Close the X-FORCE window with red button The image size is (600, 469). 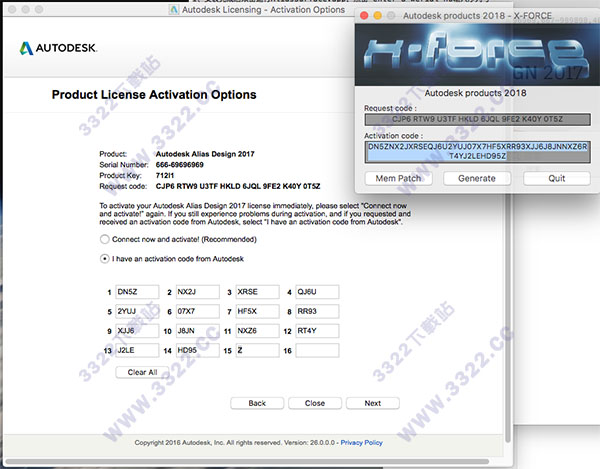click(364, 16)
